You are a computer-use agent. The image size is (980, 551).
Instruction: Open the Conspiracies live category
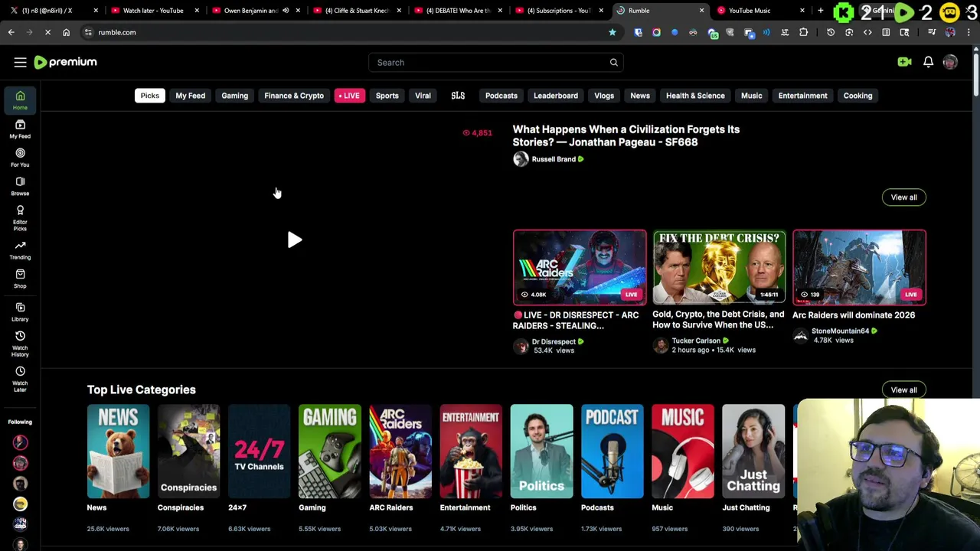pyautogui.click(x=188, y=452)
